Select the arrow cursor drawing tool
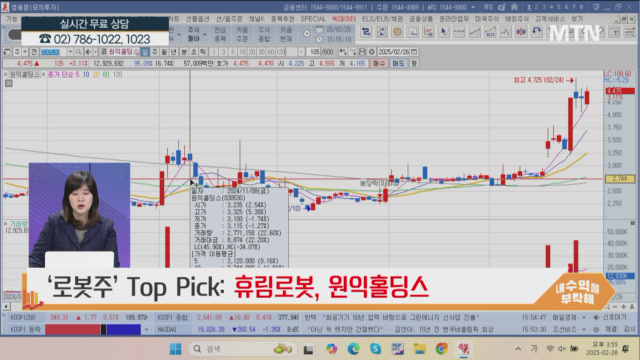This screenshot has height=360, width=640. tap(443, 32)
